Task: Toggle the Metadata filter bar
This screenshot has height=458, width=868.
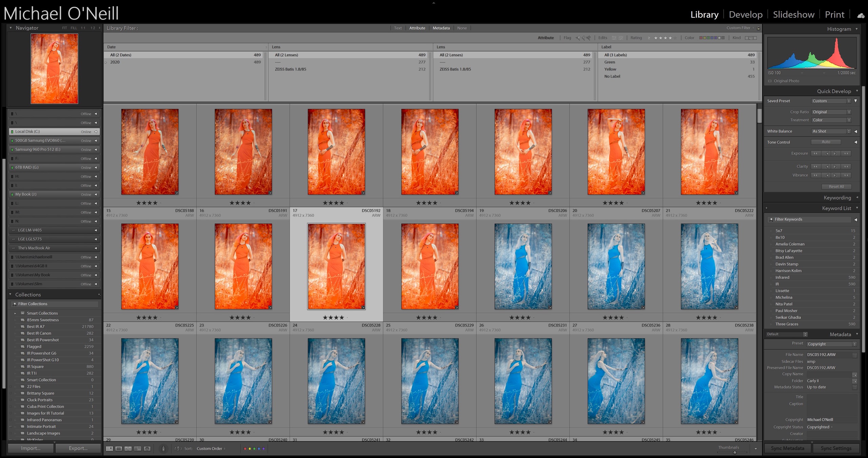Action: (441, 28)
